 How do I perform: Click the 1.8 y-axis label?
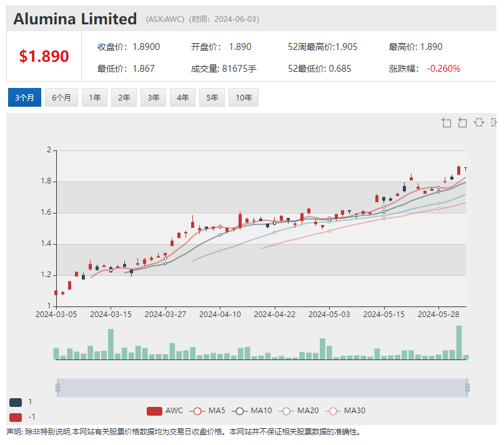46,181
